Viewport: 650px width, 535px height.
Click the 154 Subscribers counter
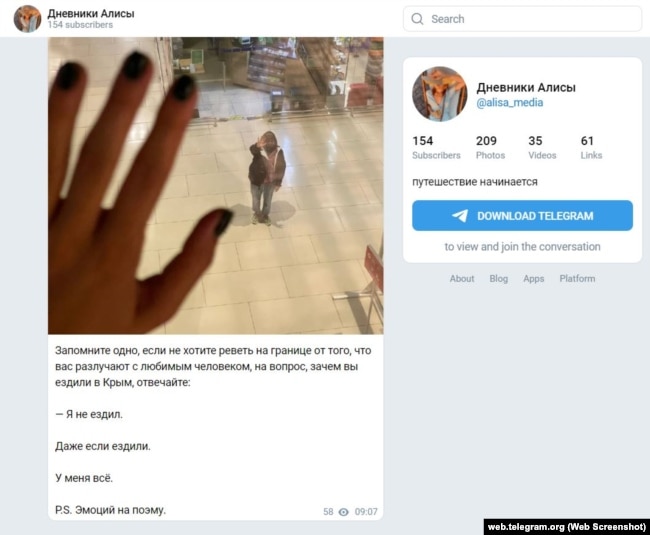point(436,148)
